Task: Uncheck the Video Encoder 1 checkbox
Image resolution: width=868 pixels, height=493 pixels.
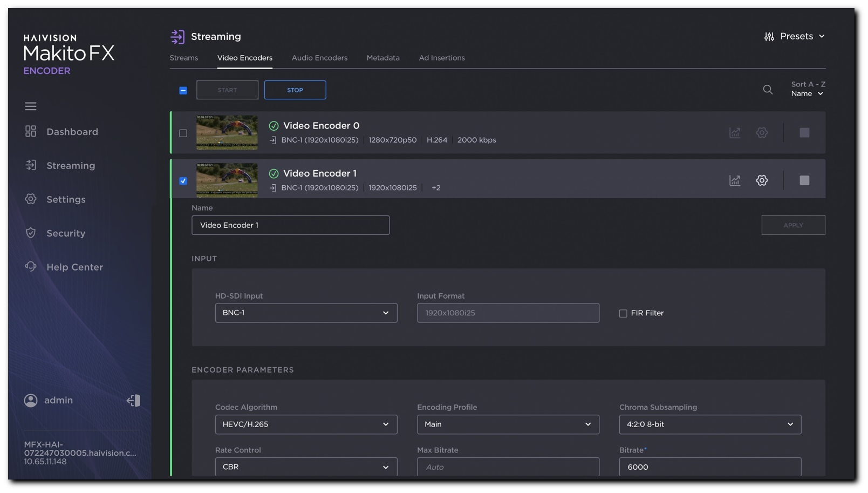Action: 183,181
